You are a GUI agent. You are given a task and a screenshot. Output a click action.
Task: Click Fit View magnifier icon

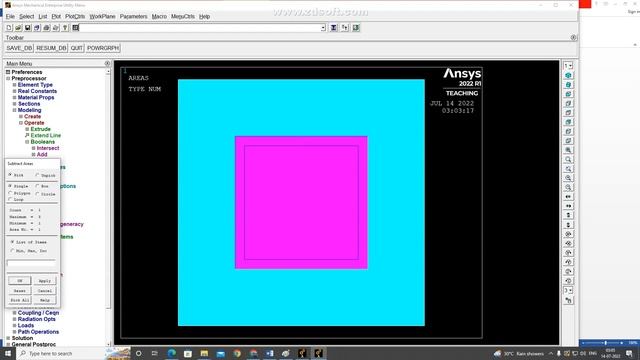(568, 150)
